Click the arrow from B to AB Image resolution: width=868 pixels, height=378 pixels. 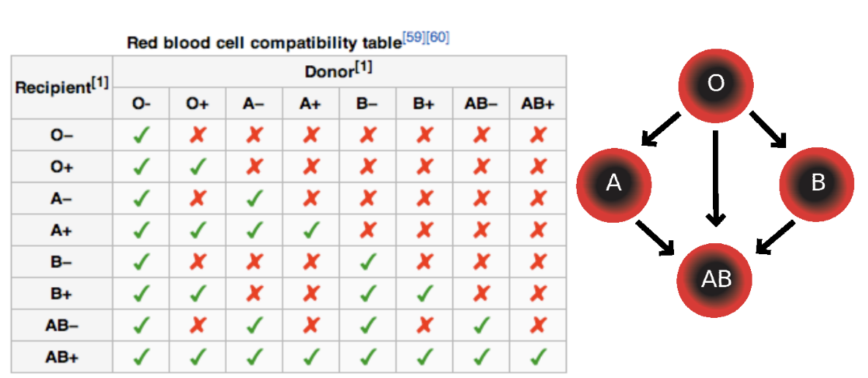(x=775, y=238)
